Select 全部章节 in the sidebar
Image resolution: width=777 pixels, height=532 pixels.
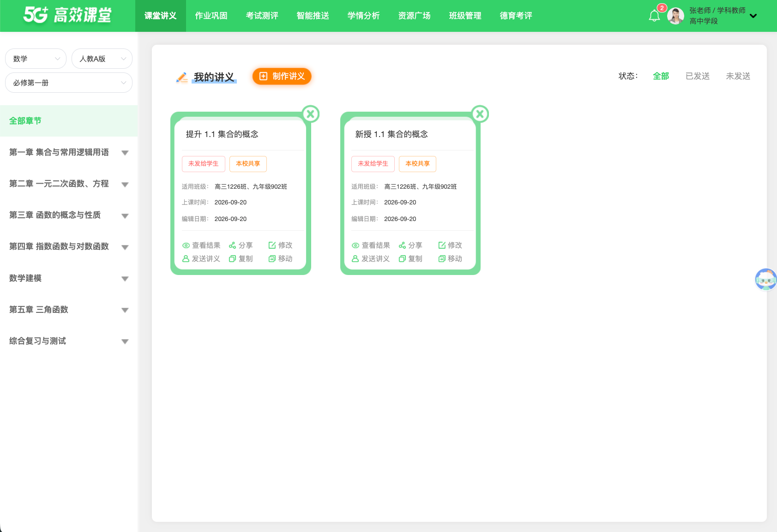69,121
